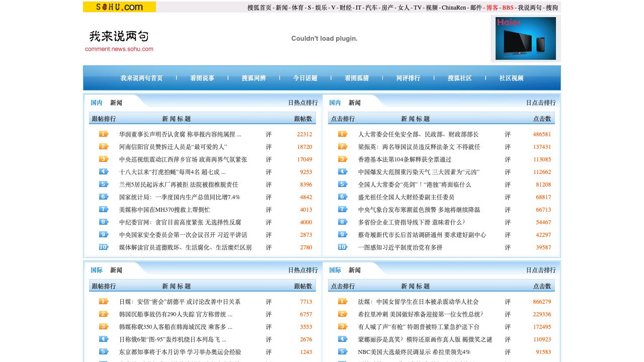Open 看图说事 in the blue navigation bar
This screenshot has width=644, height=362.
coord(202,78)
